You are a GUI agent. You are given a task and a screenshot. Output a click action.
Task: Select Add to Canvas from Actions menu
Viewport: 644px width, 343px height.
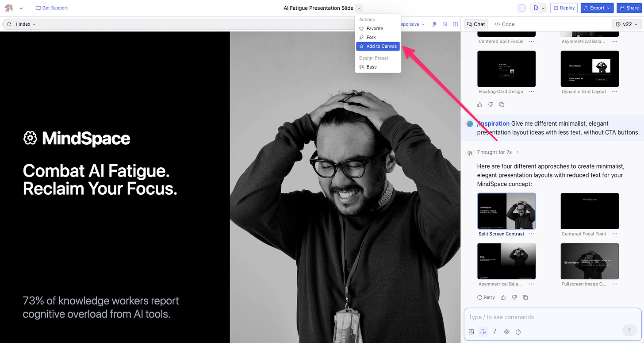[378, 46]
